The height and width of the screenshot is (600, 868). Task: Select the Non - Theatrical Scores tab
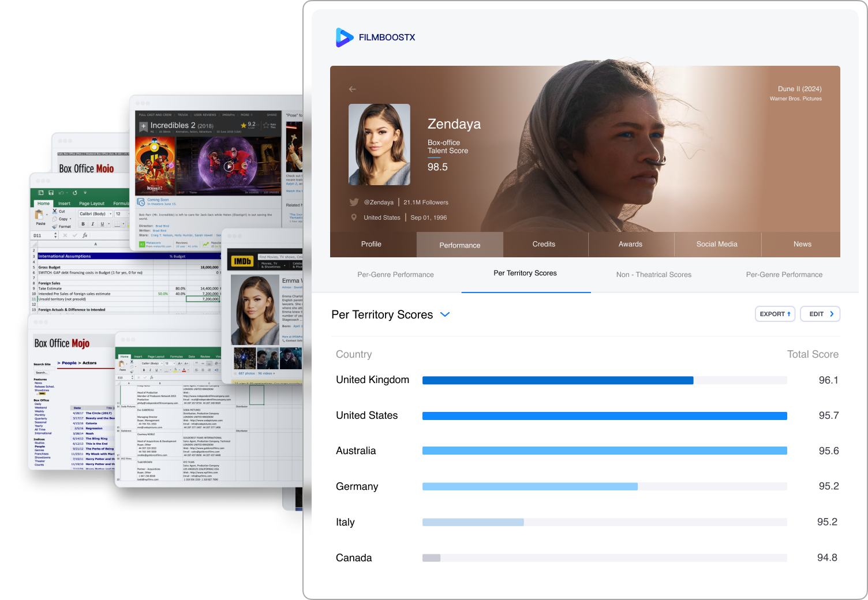(x=653, y=275)
